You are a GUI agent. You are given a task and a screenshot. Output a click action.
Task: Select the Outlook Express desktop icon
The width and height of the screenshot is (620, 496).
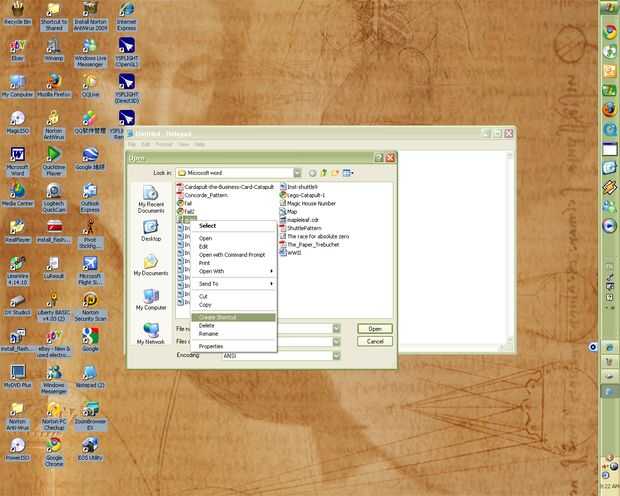coord(90,198)
